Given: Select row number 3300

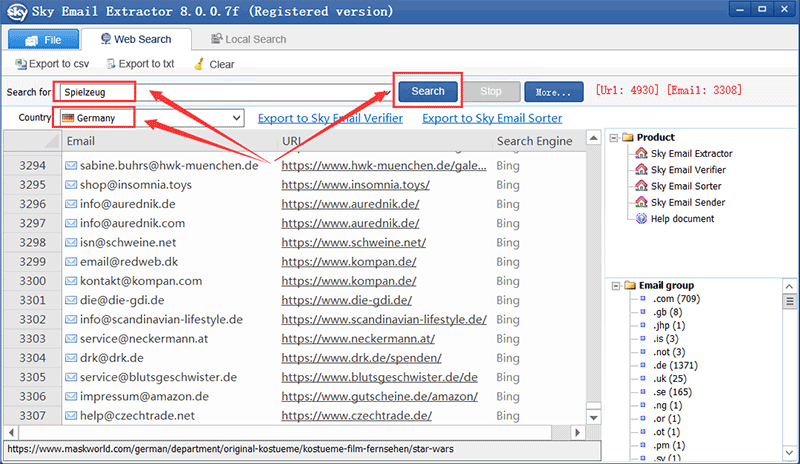Looking at the screenshot, I should coord(33,281).
